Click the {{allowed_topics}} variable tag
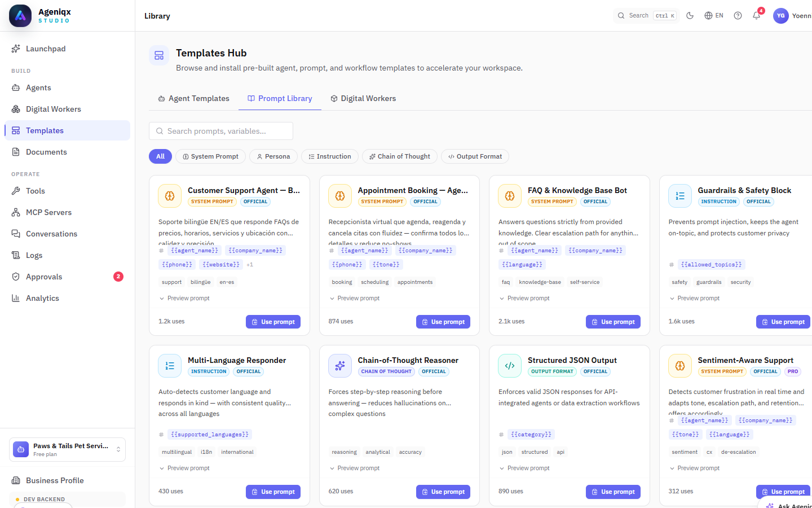Screen dimensions: 812x508 tap(712, 265)
